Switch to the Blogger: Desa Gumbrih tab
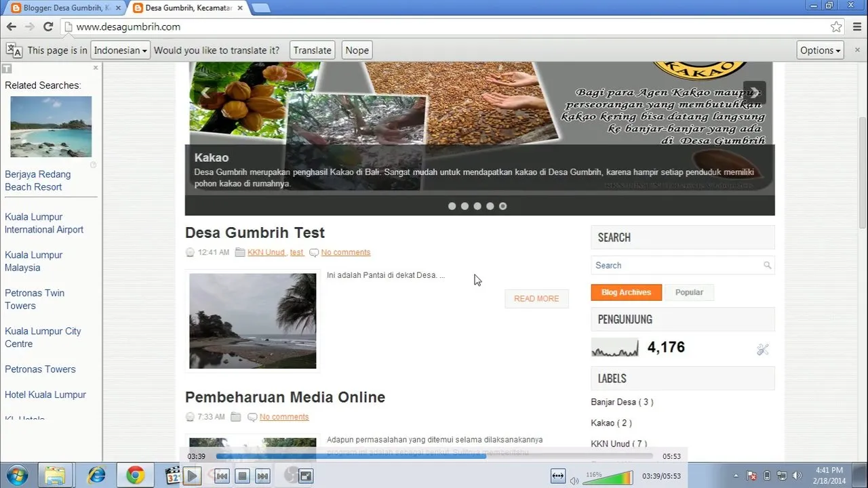The height and width of the screenshot is (488, 868). click(66, 8)
